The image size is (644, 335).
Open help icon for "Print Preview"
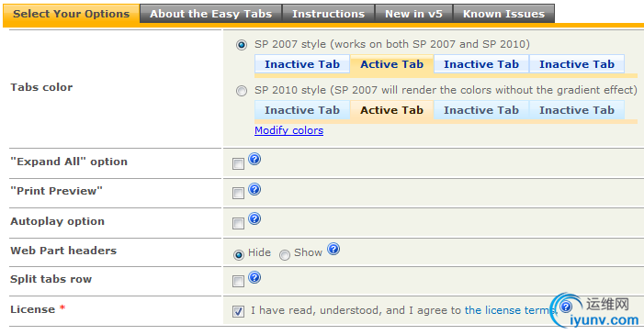(x=254, y=189)
